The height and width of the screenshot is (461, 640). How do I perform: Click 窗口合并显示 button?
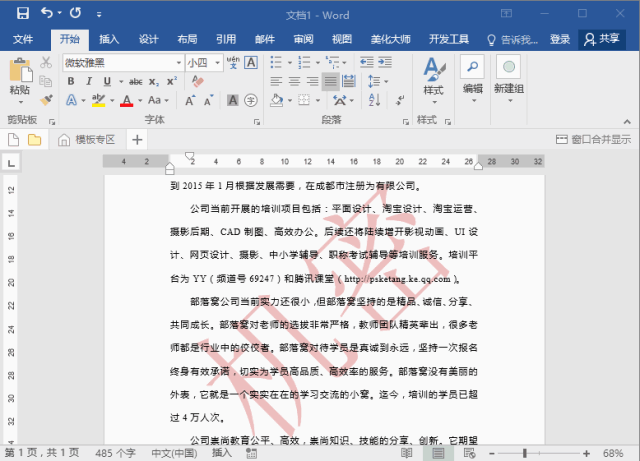(x=593, y=140)
